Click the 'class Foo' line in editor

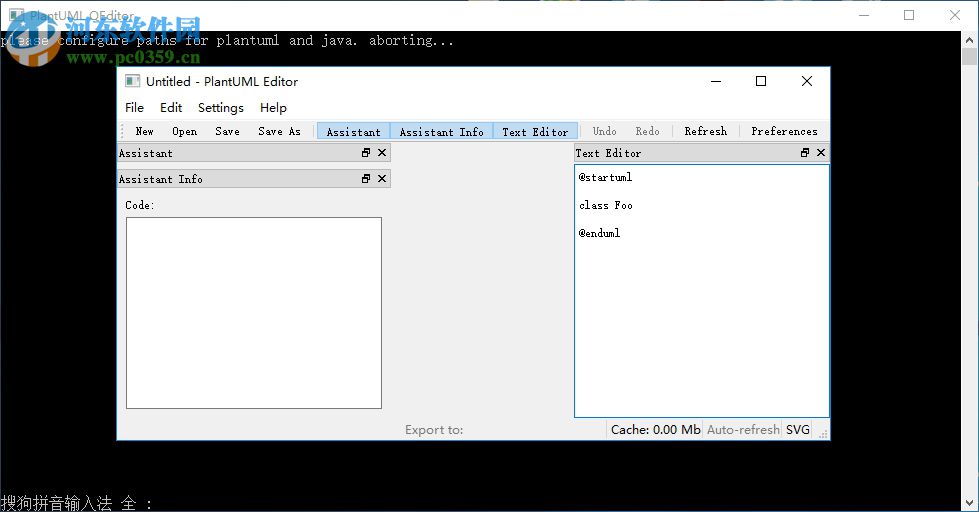606,205
